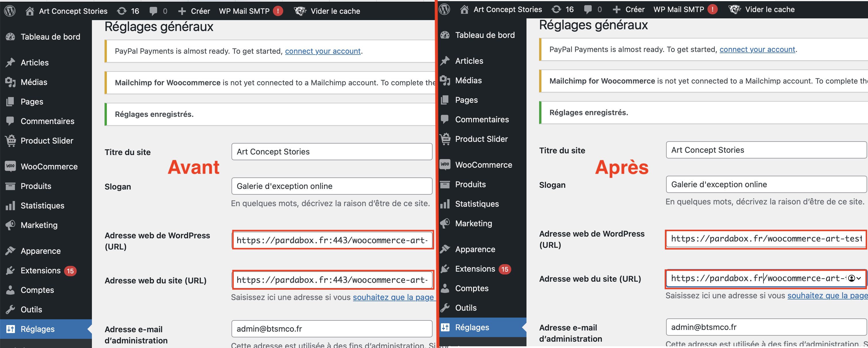Click the Comptes user icon in the Après sidebar
Screen dimensions: 868x348
445,288
